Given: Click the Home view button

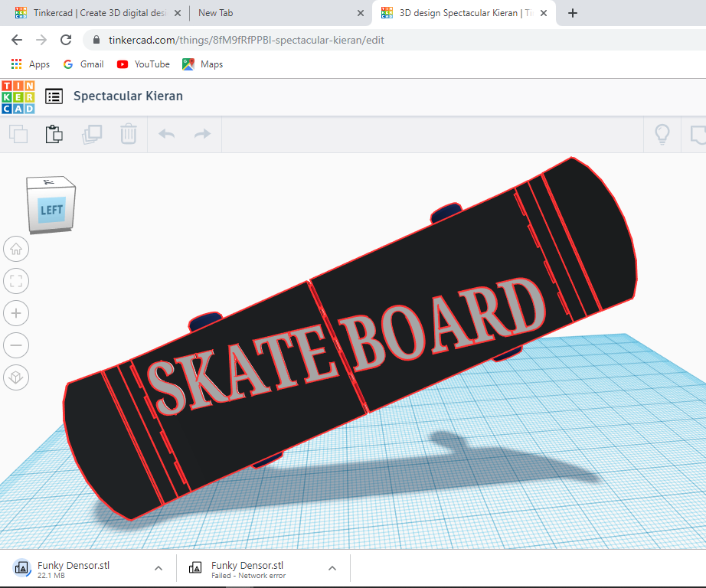Looking at the screenshot, I should coord(16,249).
